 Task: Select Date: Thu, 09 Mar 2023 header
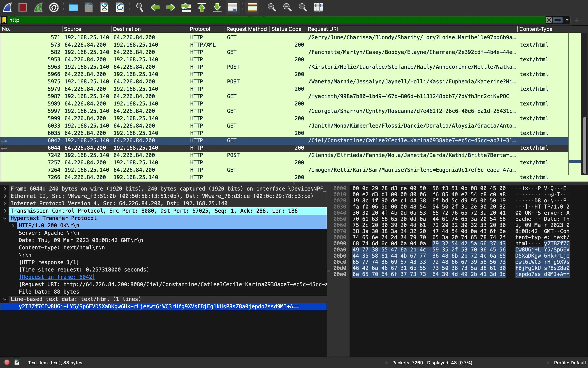point(163,240)
